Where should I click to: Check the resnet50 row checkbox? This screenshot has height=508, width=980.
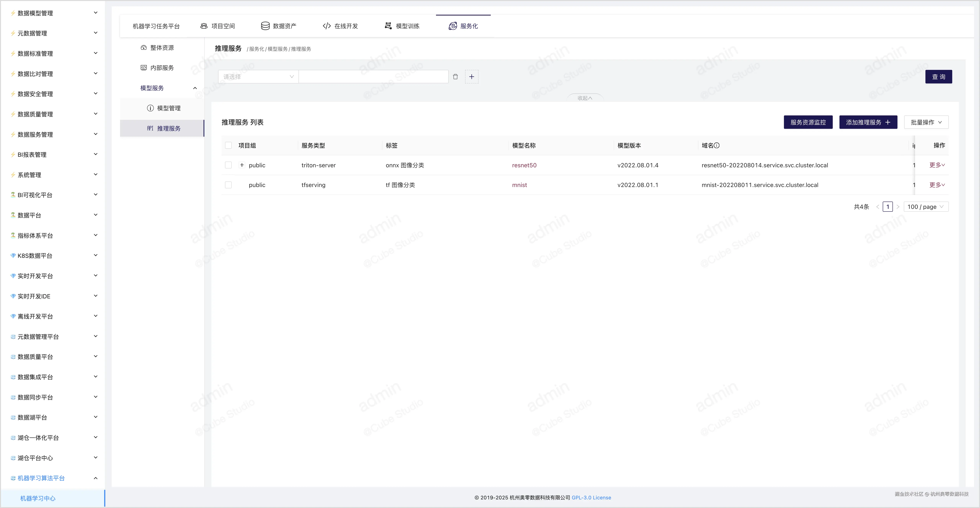tap(228, 165)
